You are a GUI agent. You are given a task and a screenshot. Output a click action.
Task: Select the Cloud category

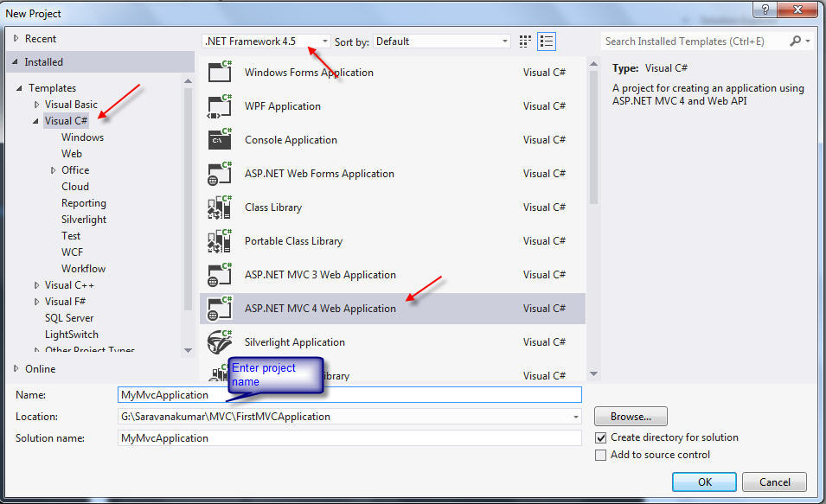[x=74, y=187]
